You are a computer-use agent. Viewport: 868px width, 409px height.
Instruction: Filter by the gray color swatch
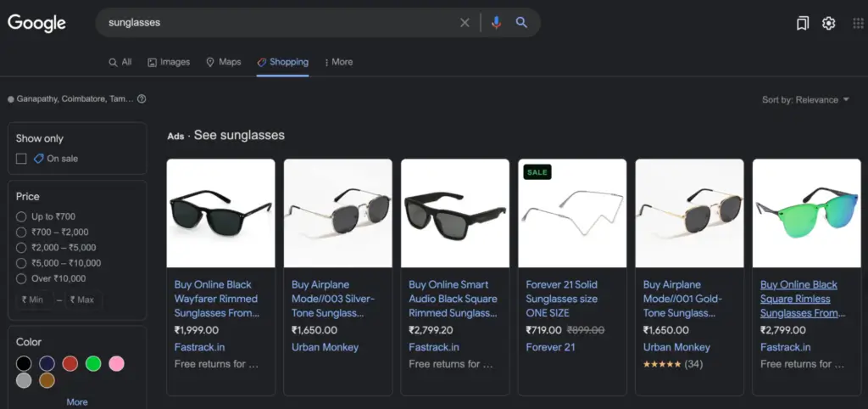(x=24, y=380)
